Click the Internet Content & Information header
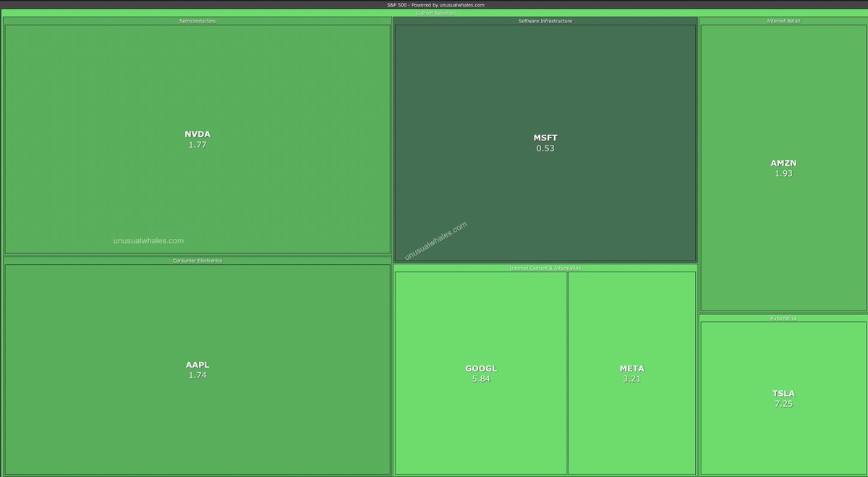Viewport: 868px width, 477px height. point(545,268)
